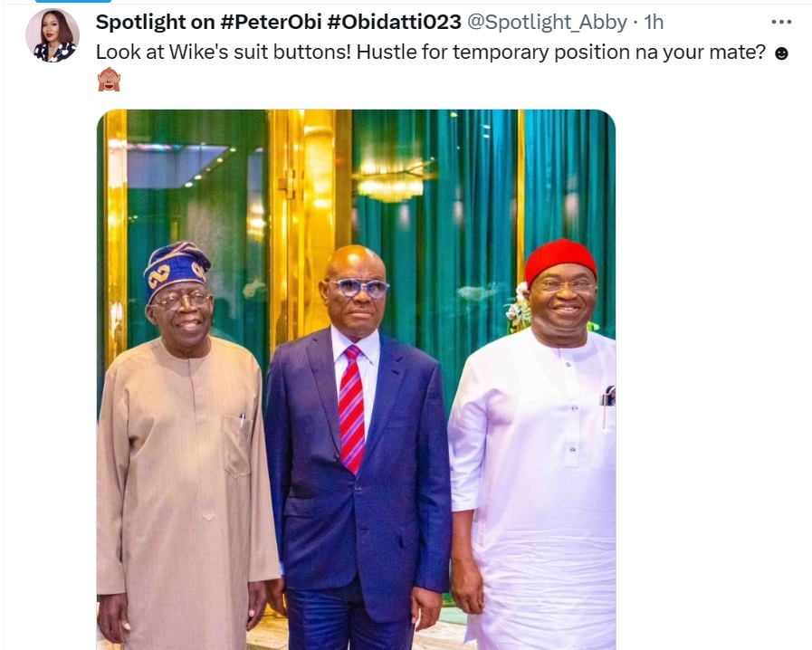This screenshot has height=650, width=812.
Task: Click the see-no-evil monkey emoji
Action: (109, 81)
